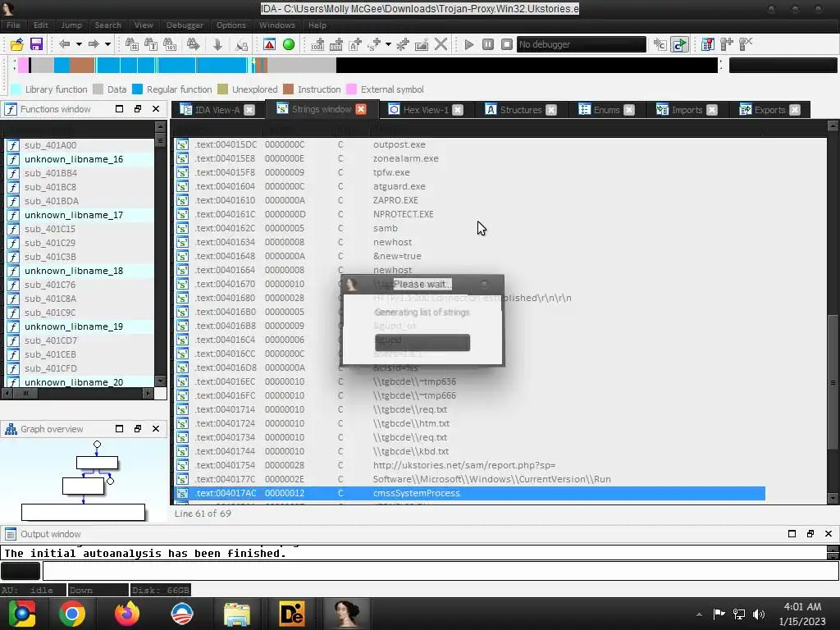
Task: Click the gray X undefine icon
Action: [441, 44]
